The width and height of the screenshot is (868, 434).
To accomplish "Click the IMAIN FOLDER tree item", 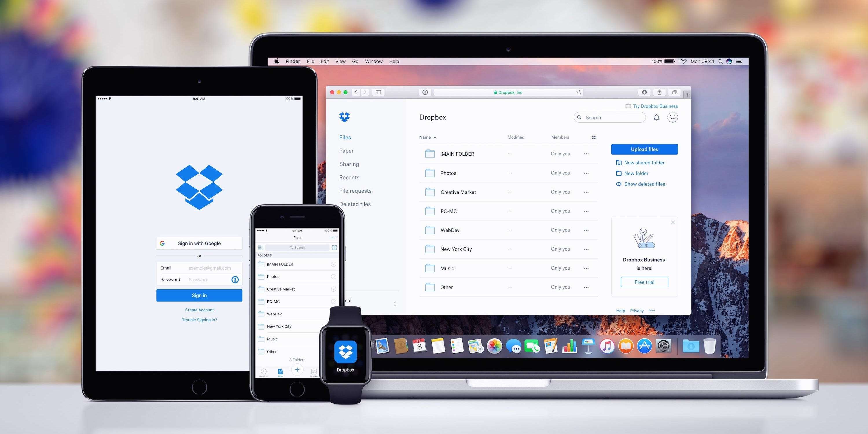I will [x=457, y=154].
